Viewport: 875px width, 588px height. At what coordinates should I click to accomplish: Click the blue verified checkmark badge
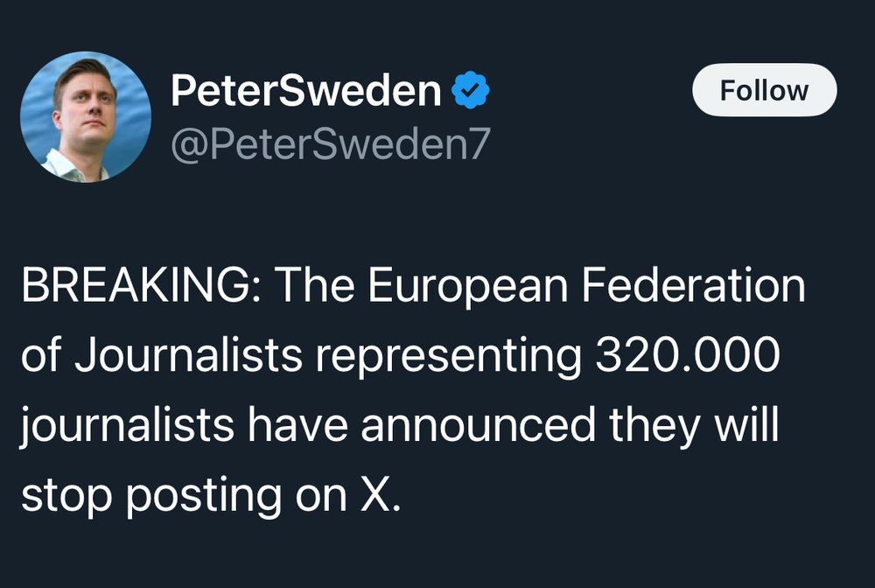(x=472, y=91)
